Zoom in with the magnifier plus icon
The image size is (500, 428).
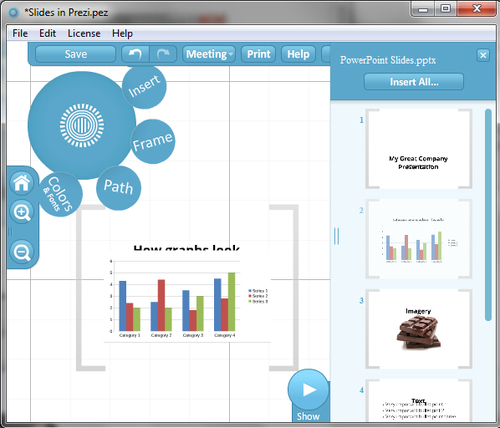[22, 212]
